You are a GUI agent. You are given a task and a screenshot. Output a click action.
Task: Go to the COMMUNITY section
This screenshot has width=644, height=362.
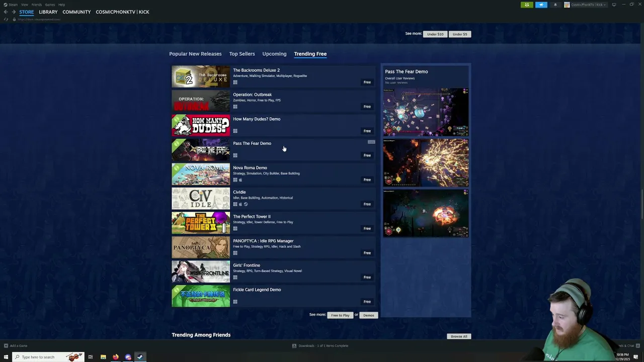click(76, 12)
